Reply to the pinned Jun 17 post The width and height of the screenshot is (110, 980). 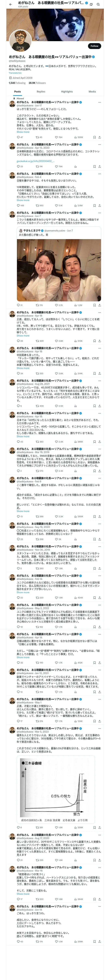tap(18, 137)
